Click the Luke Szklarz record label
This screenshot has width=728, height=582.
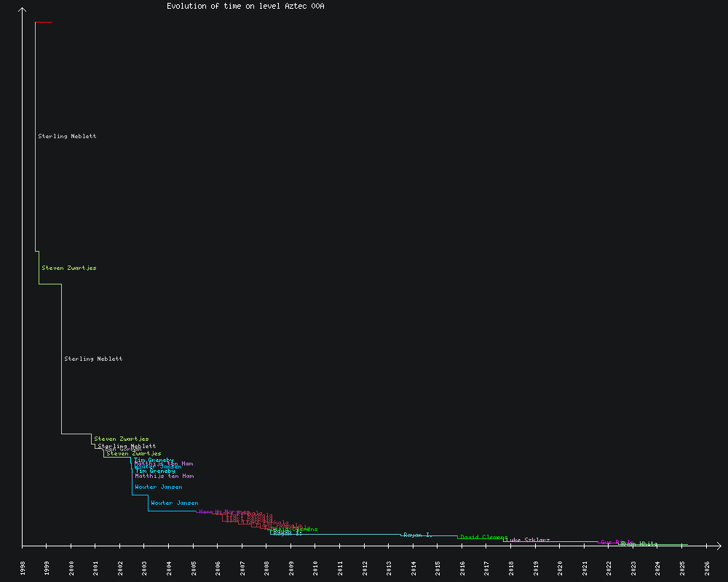(527, 540)
